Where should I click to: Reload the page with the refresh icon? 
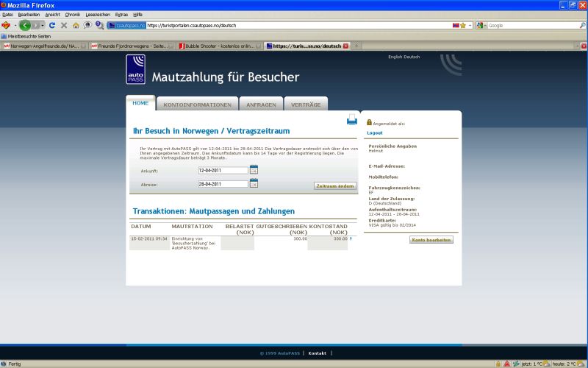click(52, 25)
